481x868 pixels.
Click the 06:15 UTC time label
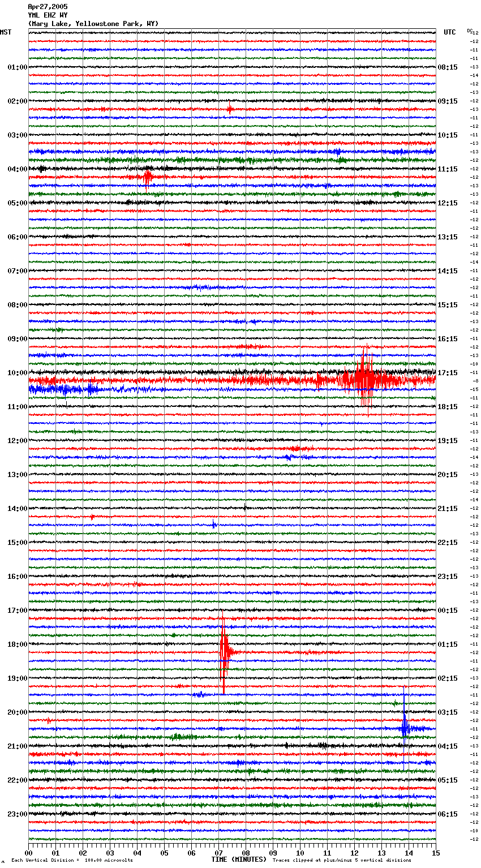pos(448,814)
